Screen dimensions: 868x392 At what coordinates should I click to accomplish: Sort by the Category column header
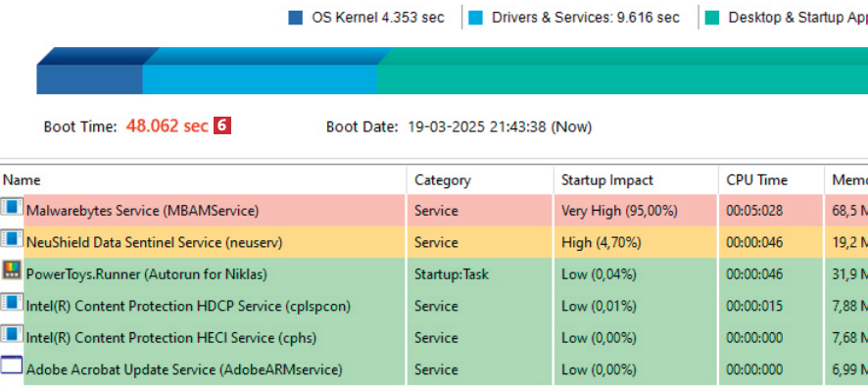tap(442, 180)
